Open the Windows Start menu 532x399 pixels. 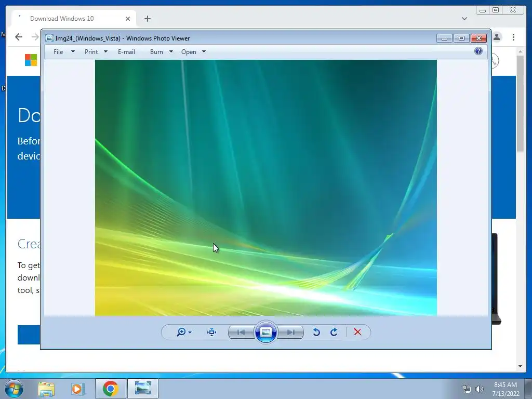14,389
